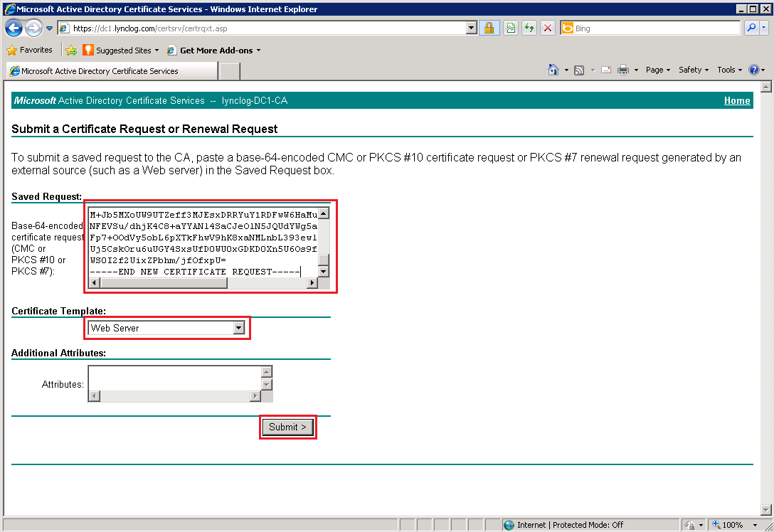Click the Add to Favorites Bar icon

tap(71, 50)
